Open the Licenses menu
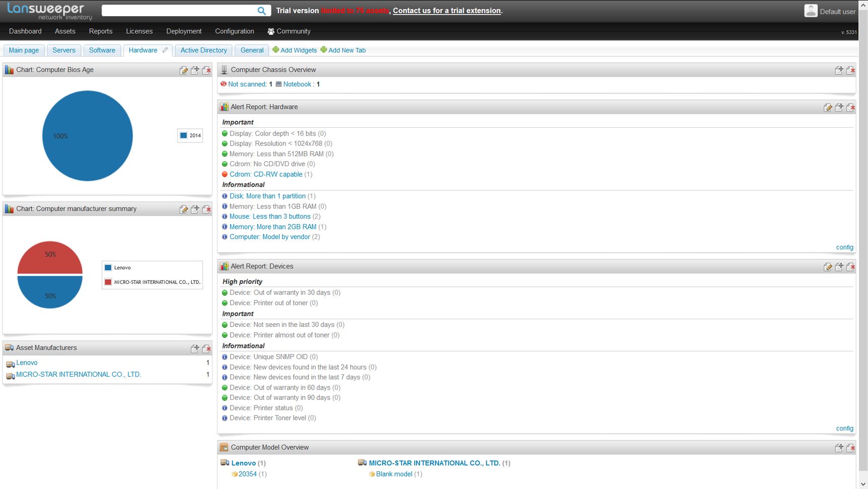Viewport: 868px width, 489px height. pos(139,31)
